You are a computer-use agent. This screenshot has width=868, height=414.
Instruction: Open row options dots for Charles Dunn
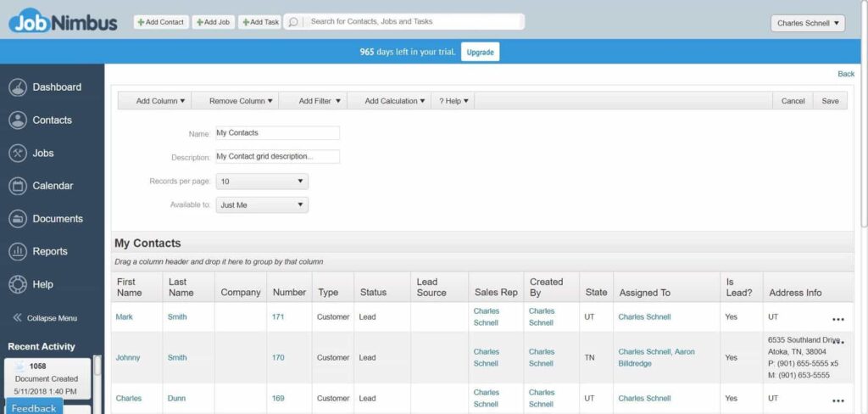[838, 401]
